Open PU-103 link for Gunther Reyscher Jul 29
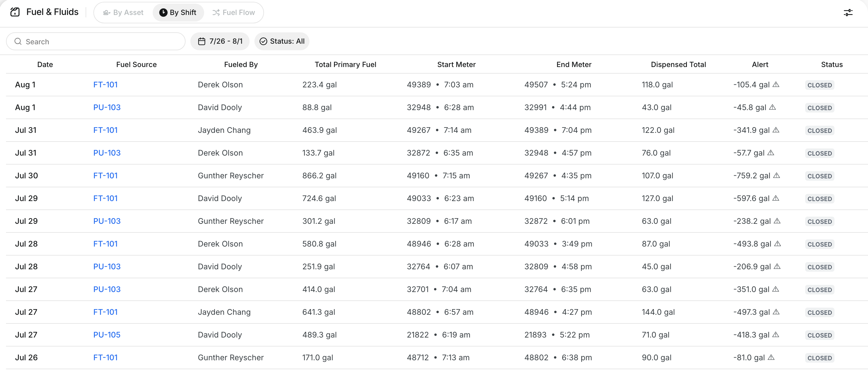Viewport: 868px width, 383px height. point(107,221)
